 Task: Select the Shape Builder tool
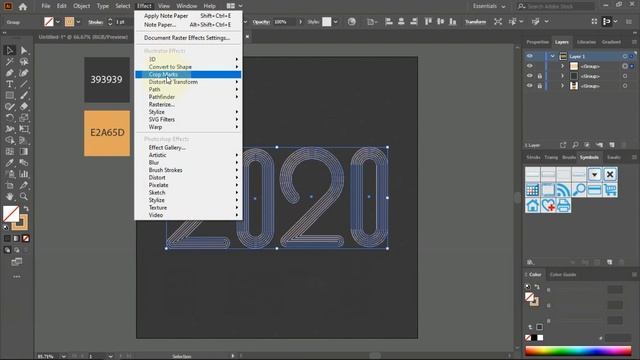pos(9,140)
